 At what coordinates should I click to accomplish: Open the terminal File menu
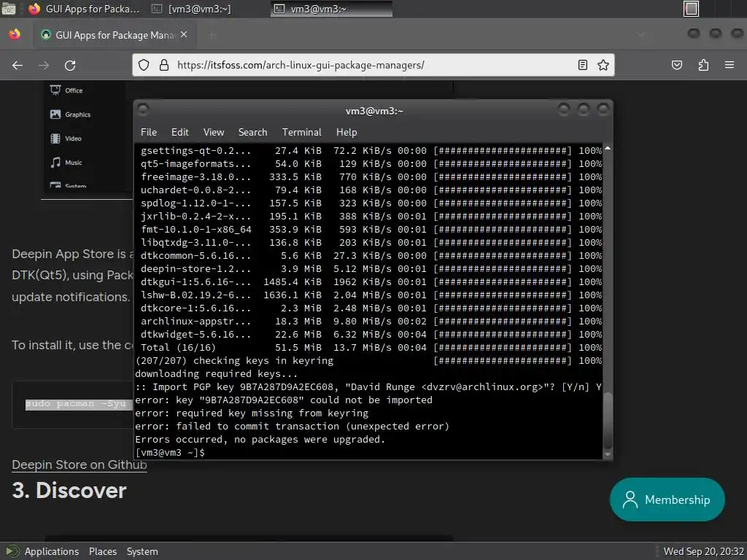(149, 133)
